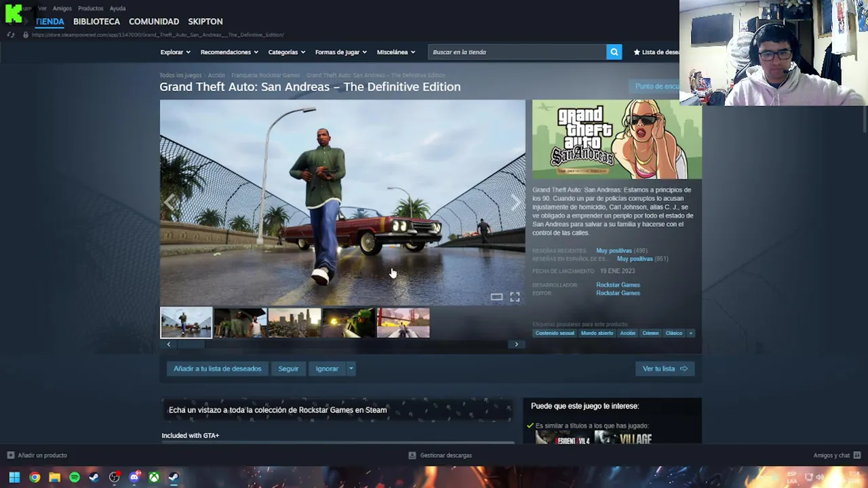This screenshot has height=488, width=868.
Task: Expand the Formas de jugar dropdown
Action: [x=340, y=52]
